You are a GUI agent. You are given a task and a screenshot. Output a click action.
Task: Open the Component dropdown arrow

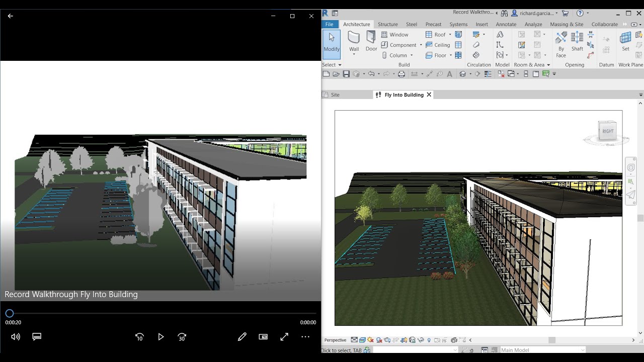point(421,45)
